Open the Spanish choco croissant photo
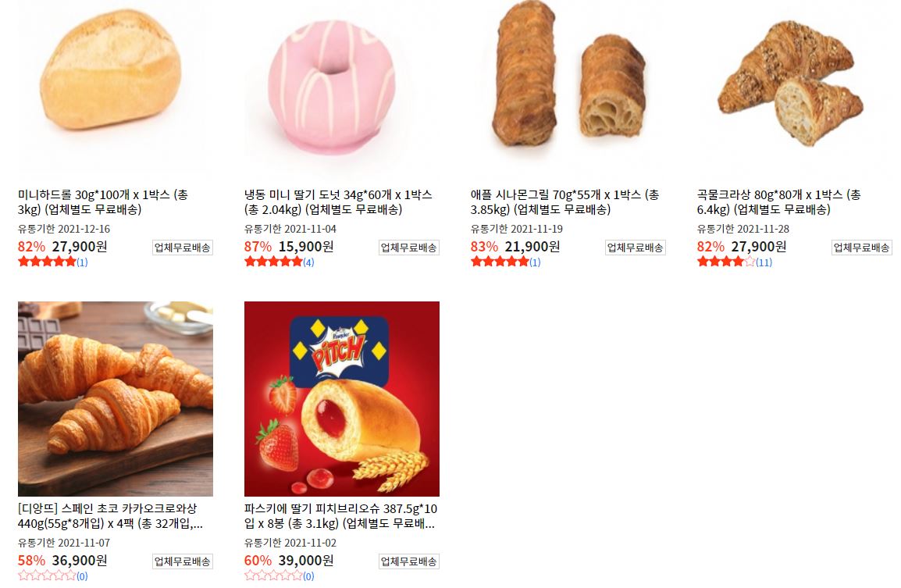This screenshot has height=588, width=901. coord(115,398)
